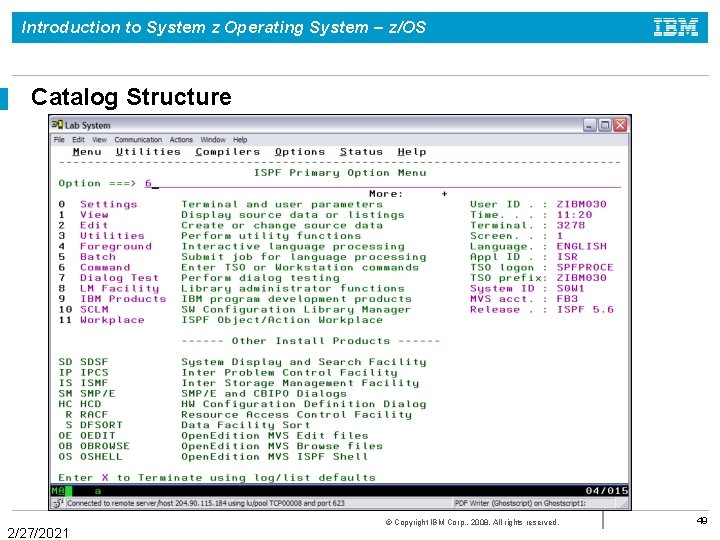
Task: Click the Time value 11:20
Action: point(574,215)
